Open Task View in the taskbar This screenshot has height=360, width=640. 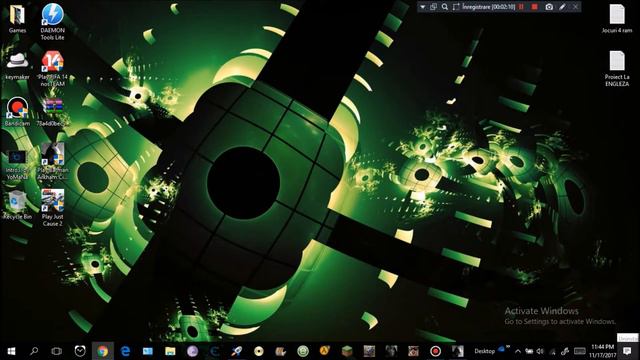(56, 351)
